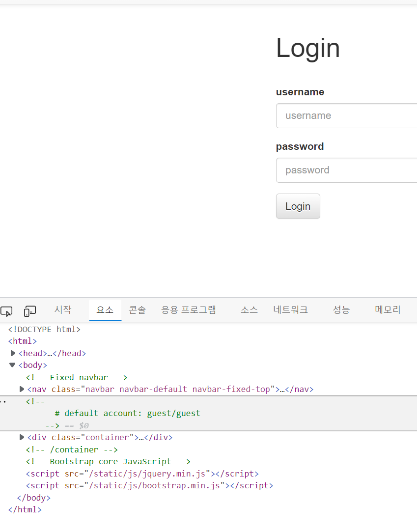
Task: Open the 메모리 tab
Action: [x=388, y=310]
